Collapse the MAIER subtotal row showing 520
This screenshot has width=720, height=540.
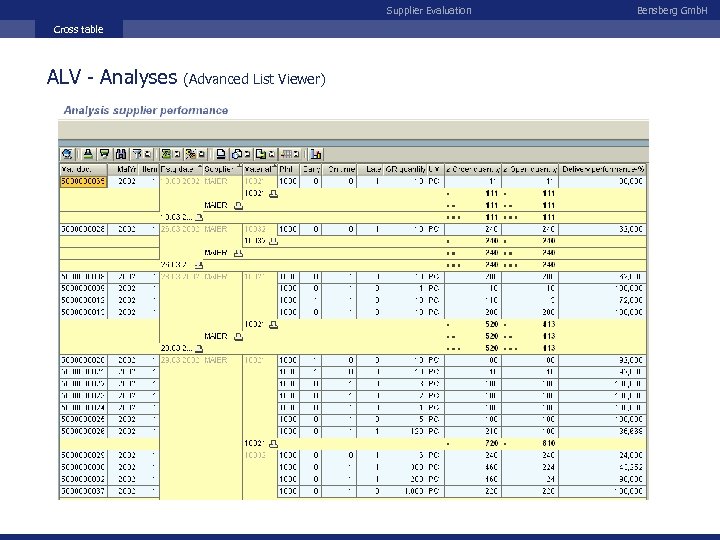pyautogui.click(x=238, y=337)
